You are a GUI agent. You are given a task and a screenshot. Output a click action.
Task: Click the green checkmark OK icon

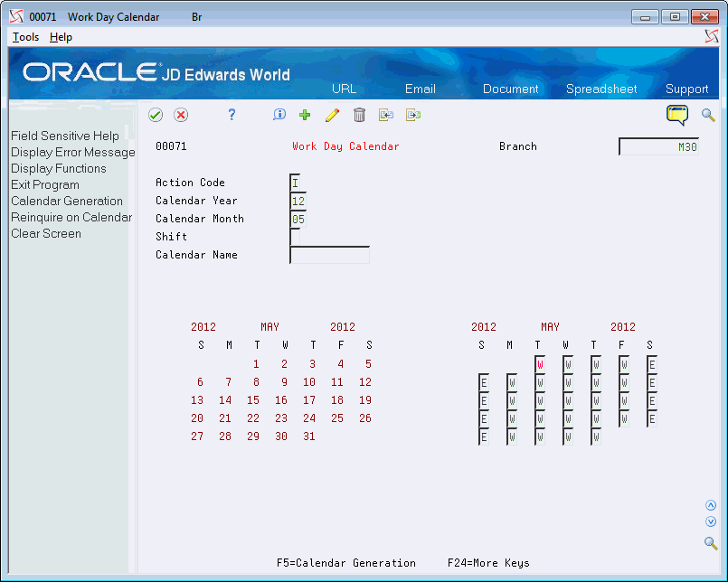tap(156, 115)
